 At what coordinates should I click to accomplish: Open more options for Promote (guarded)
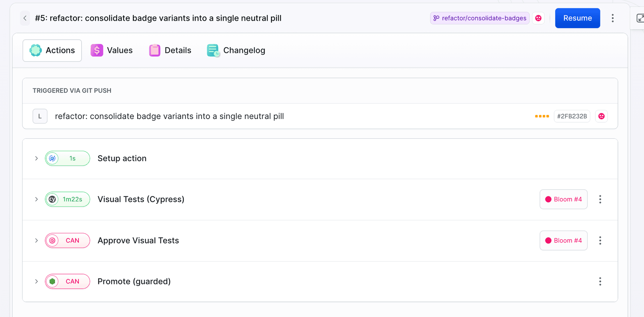coord(600,281)
